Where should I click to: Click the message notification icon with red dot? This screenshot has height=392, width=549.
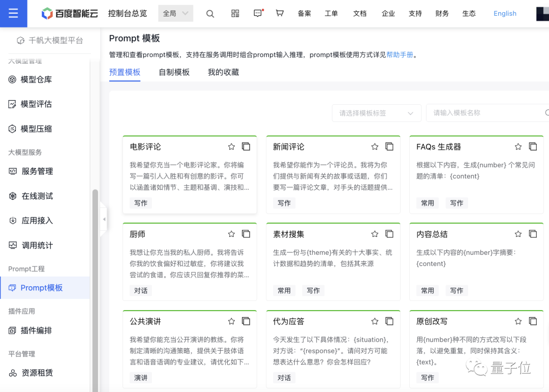(258, 14)
